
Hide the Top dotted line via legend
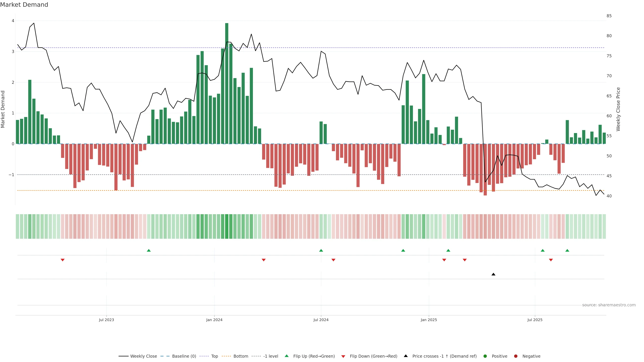(214, 356)
